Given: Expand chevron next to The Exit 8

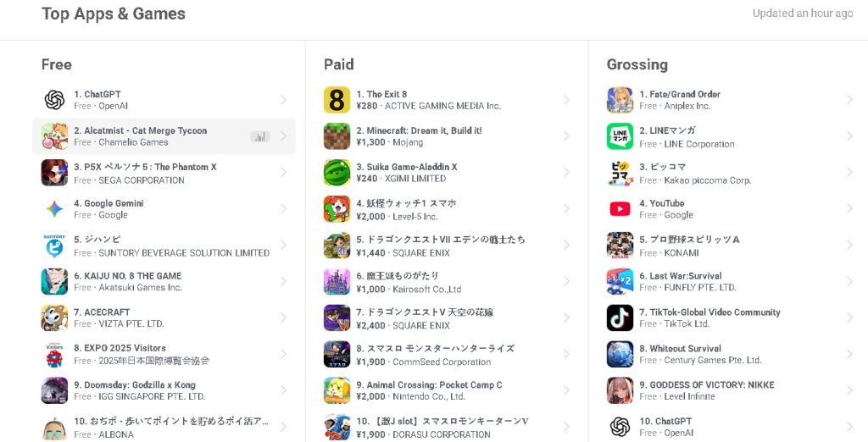Looking at the screenshot, I should pos(566,100).
